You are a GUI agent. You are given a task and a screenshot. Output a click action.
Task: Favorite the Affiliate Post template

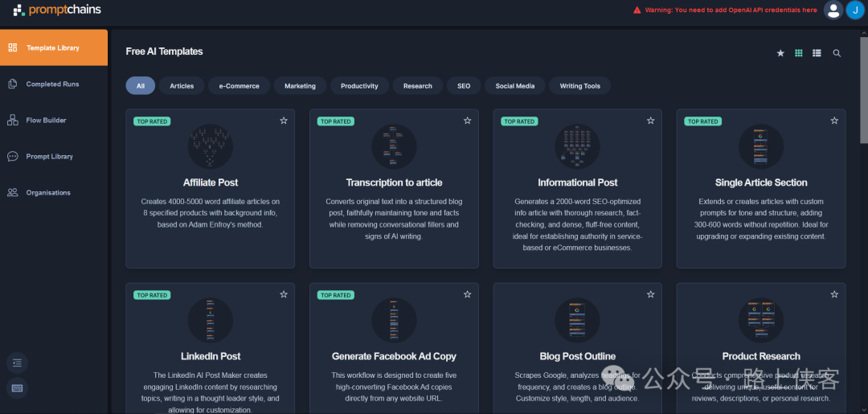pyautogui.click(x=284, y=121)
